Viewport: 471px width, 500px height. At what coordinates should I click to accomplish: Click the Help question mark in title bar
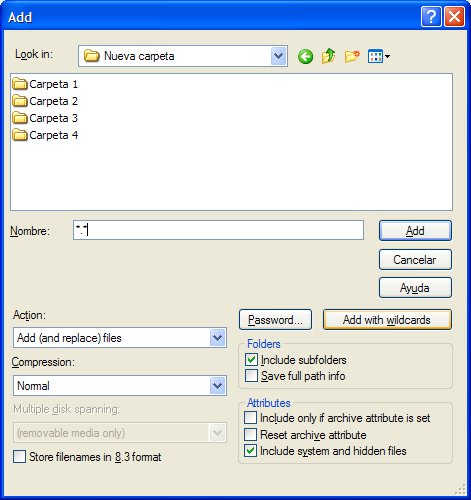431,16
